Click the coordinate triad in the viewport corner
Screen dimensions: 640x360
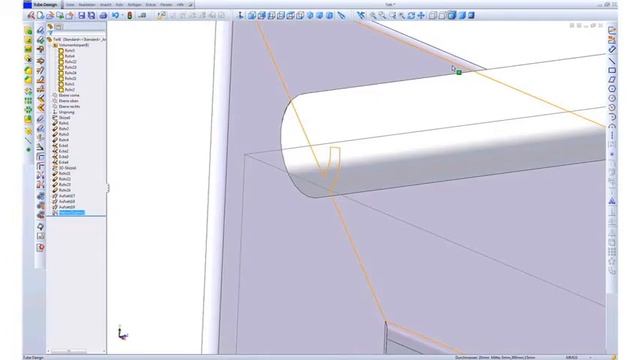pyautogui.click(x=122, y=333)
